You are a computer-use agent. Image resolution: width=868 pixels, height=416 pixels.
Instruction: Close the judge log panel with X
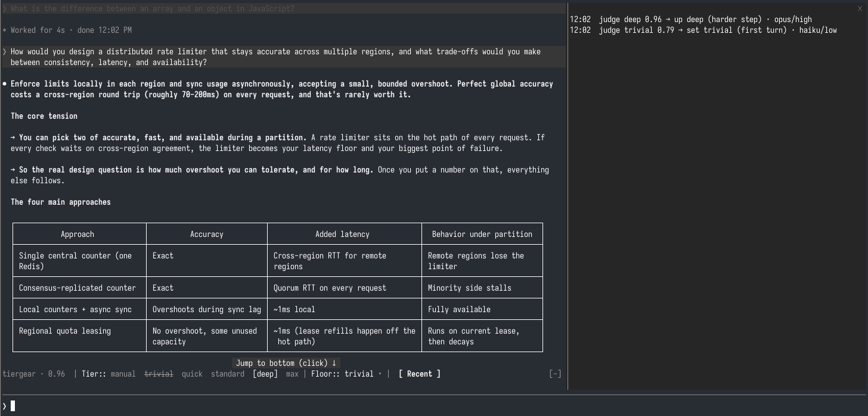click(859, 8)
